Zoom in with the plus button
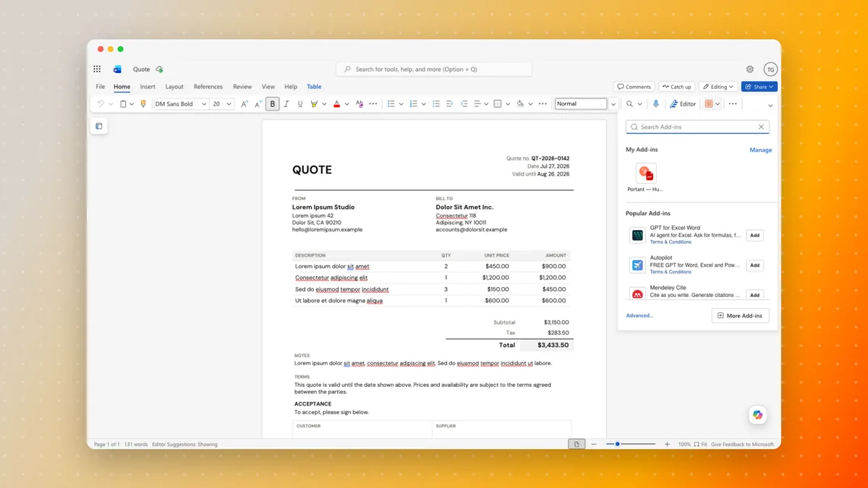Viewport: 868px width, 488px height. point(667,444)
